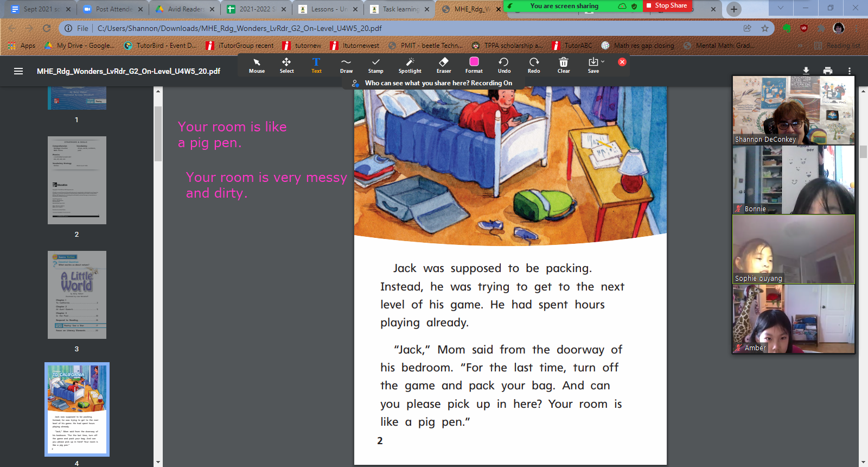Print the PDF document
Image resolution: width=868 pixels, height=467 pixels.
click(828, 71)
